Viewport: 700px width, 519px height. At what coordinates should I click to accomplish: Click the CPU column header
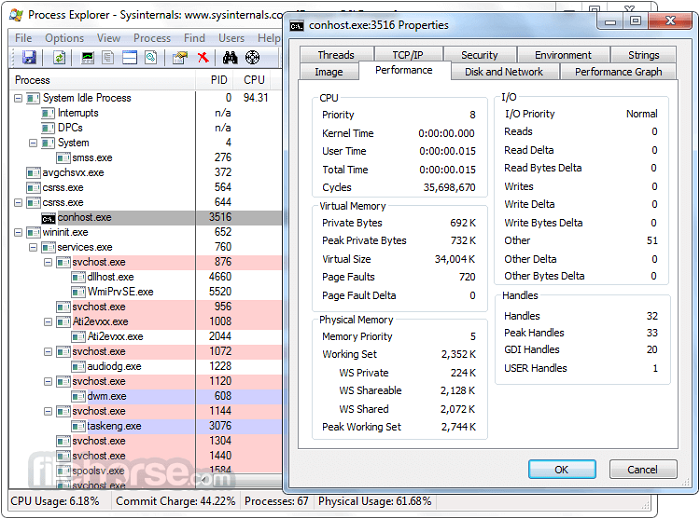pyautogui.click(x=254, y=79)
